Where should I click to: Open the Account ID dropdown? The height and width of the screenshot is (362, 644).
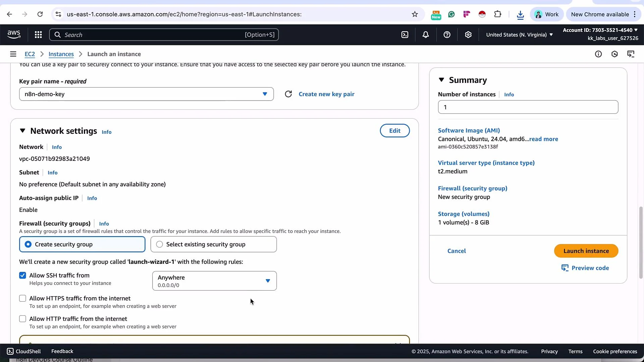(x=600, y=30)
